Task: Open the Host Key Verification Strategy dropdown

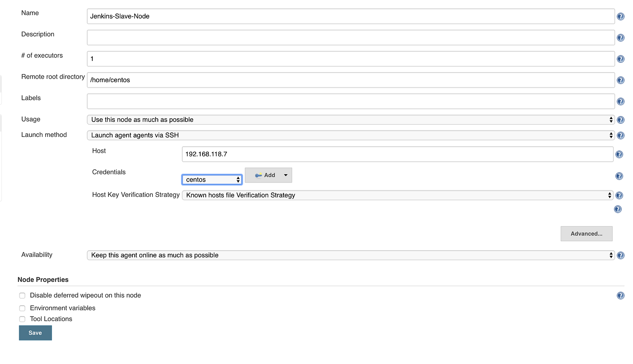Action: [x=610, y=195]
